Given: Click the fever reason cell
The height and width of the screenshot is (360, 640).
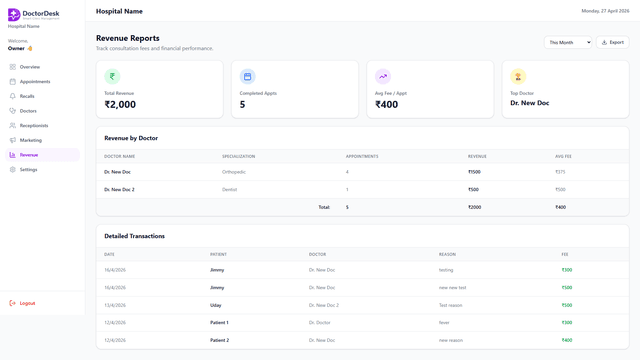Looking at the screenshot, I should click(444, 323).
